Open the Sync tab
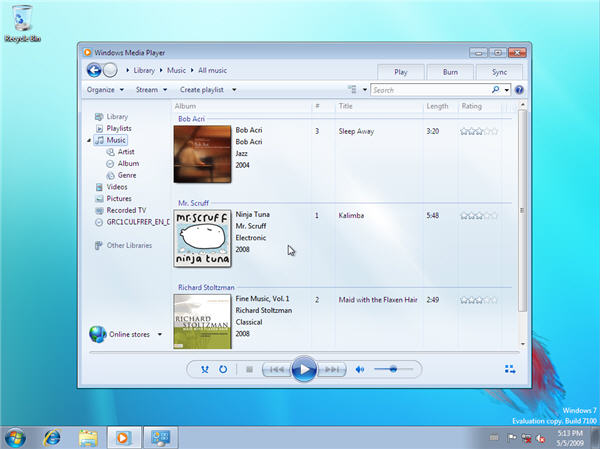 [x=499, y=72]
